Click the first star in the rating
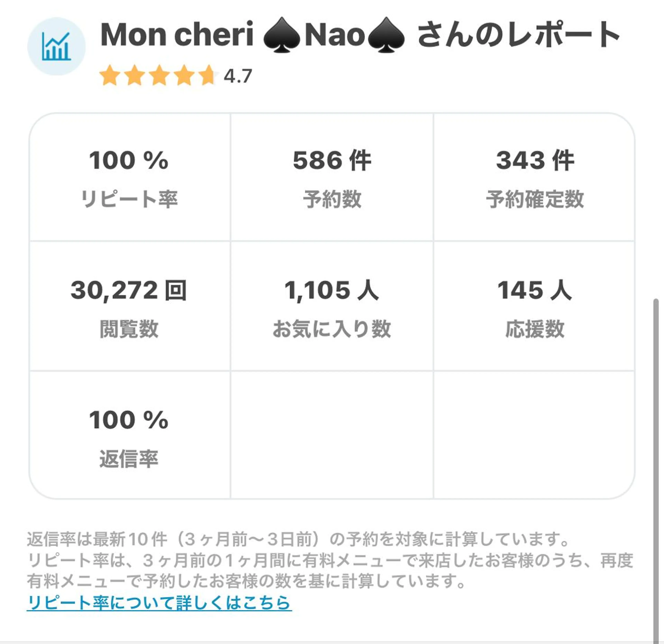Viewport: 664px width, 644px height. pyautogui.click(x=110, y=75)
